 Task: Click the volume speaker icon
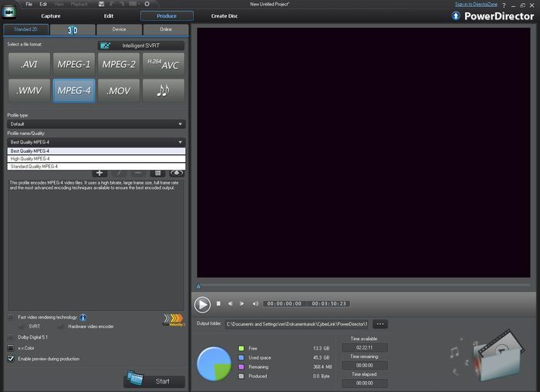[x=255, y=303]
